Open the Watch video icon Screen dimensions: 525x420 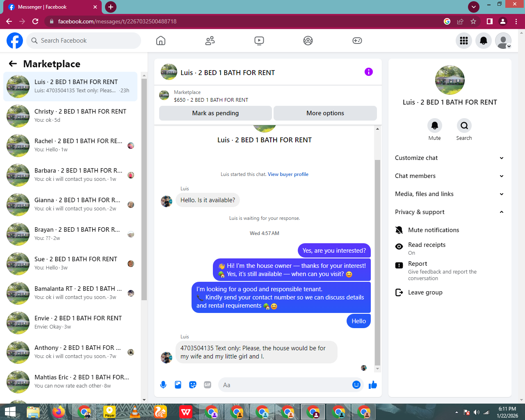259,41
